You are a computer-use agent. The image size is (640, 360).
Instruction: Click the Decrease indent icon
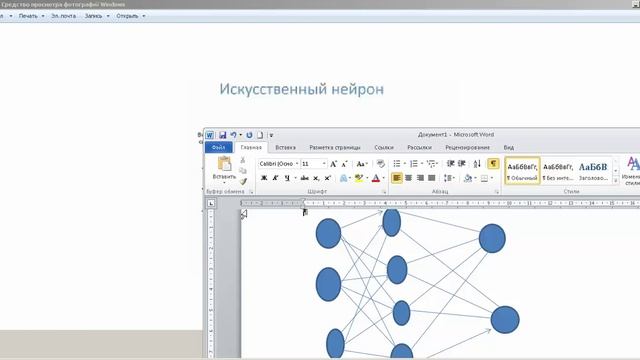(451, 164)
